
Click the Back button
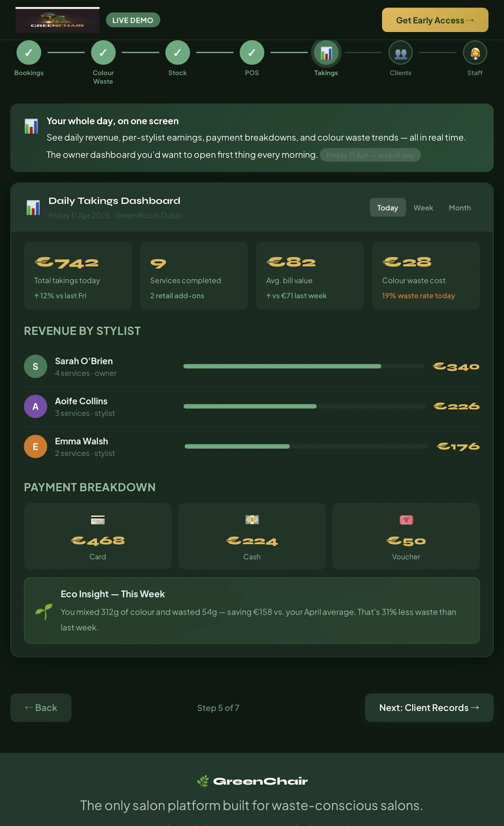[41, 708]
